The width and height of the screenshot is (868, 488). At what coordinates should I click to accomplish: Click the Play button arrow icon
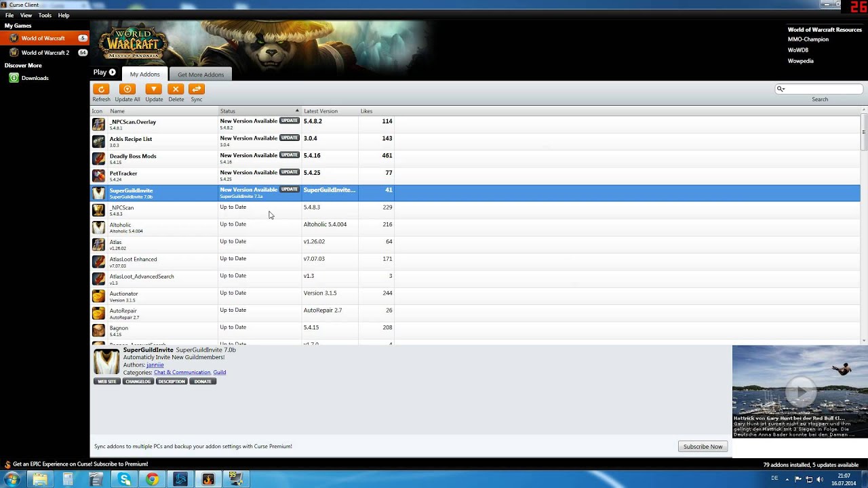(x=112, y=72)
